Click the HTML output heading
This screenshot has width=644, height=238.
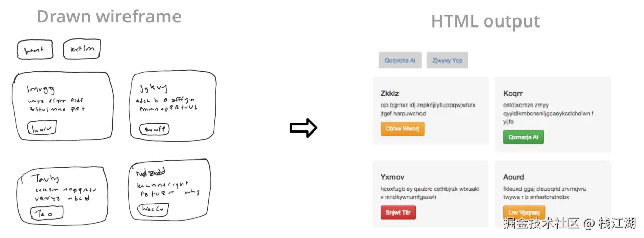pos(485,21)
